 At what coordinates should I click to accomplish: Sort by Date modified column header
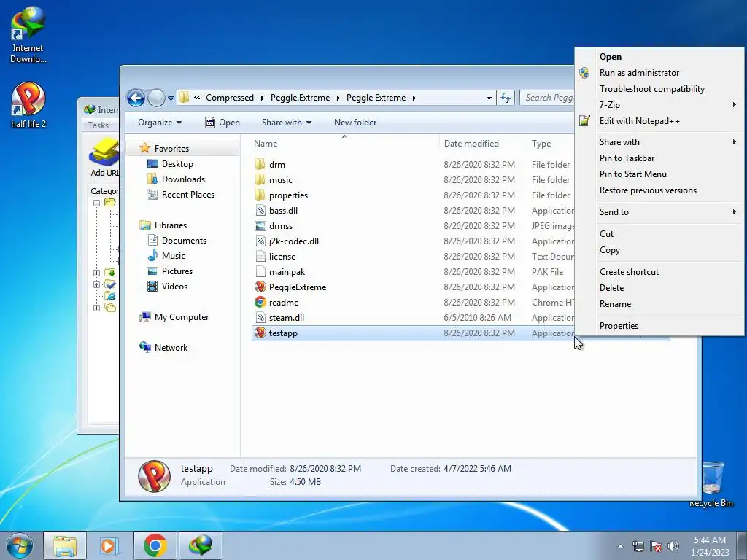(471, 144)
